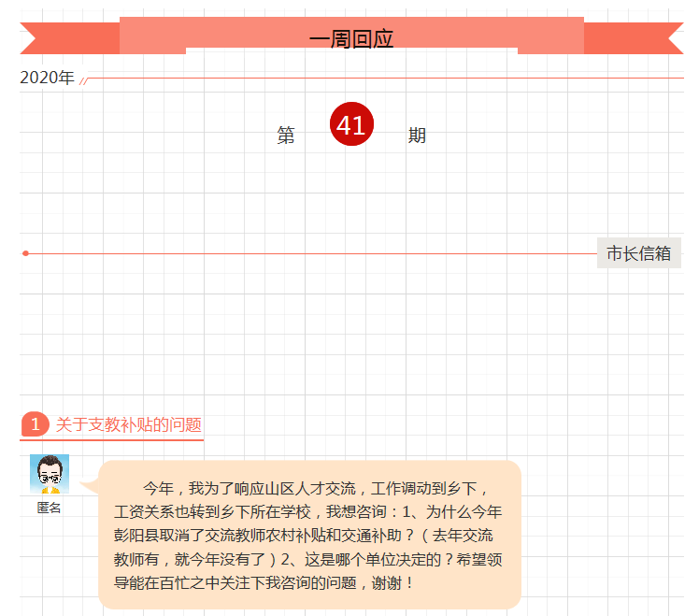Click the question bubble about 彭阳县 teacher subsidies
The height and width of the screenshot is (616, 699).
tap(309, 535)
